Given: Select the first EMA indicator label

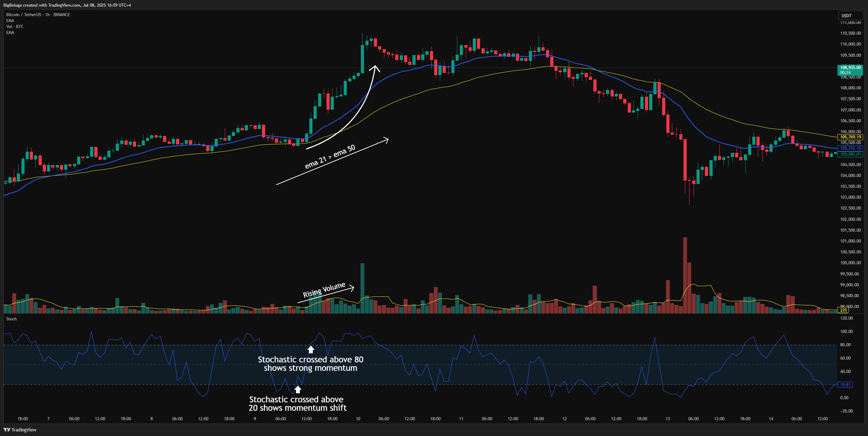Looking at the screenshot, I should (x=10, y=21).
